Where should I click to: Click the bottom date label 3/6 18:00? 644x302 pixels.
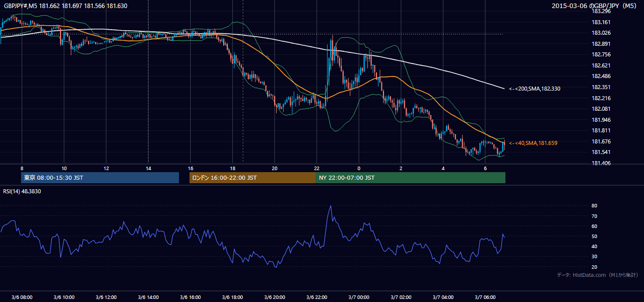point(232,297)
